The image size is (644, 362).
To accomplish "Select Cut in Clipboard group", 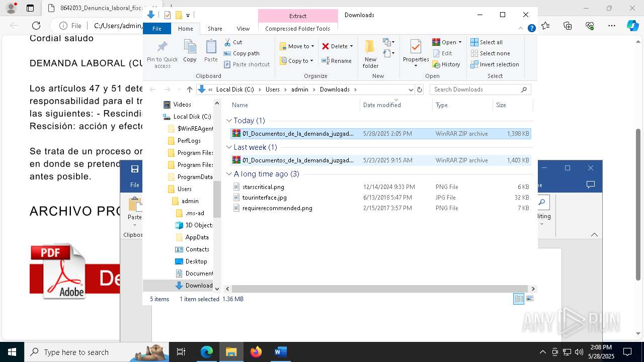I will click(x=233, y=42).
